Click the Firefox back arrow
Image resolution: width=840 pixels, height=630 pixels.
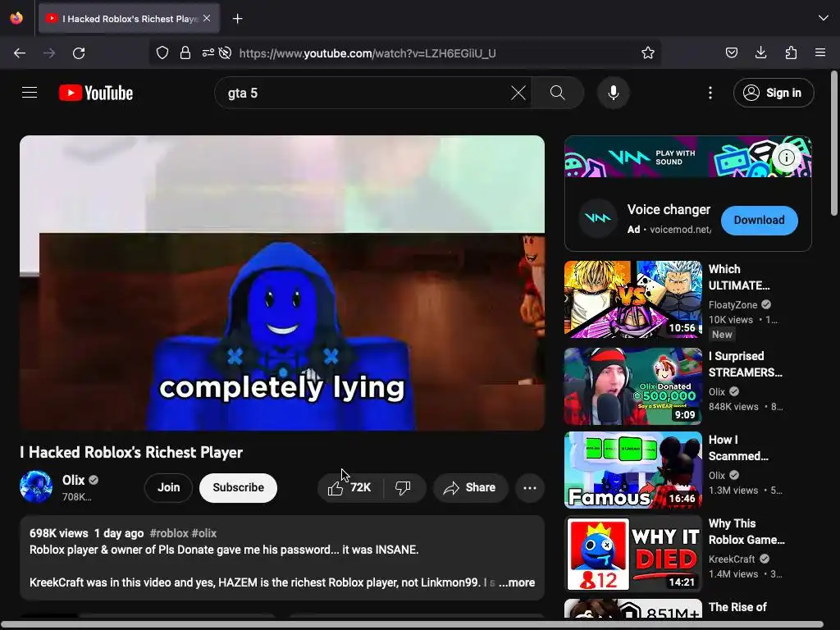[x=20, y=53]
